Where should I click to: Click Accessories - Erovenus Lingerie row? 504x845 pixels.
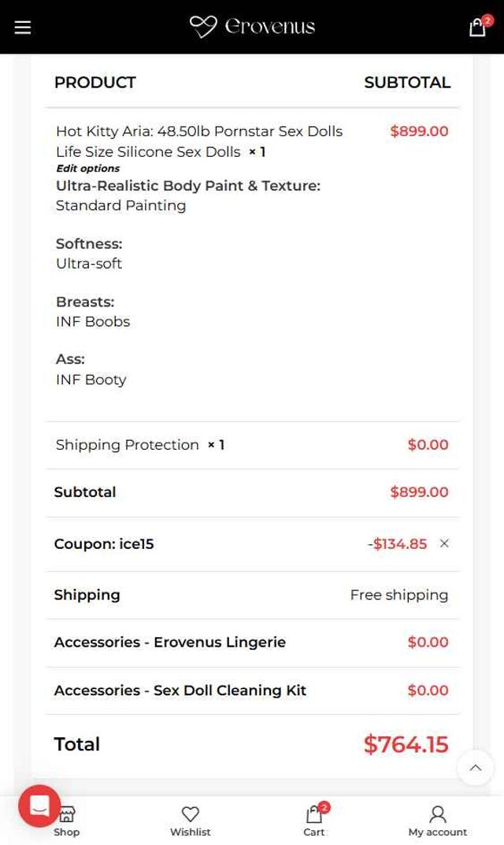[x=170, y=642]
